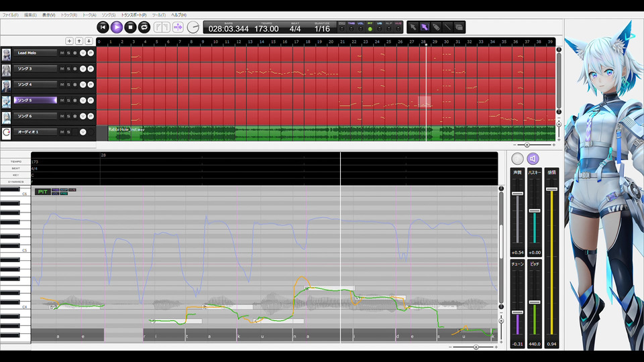644x362 pixels.
Task: Select the ソング 5 track name
Action: 36,100
